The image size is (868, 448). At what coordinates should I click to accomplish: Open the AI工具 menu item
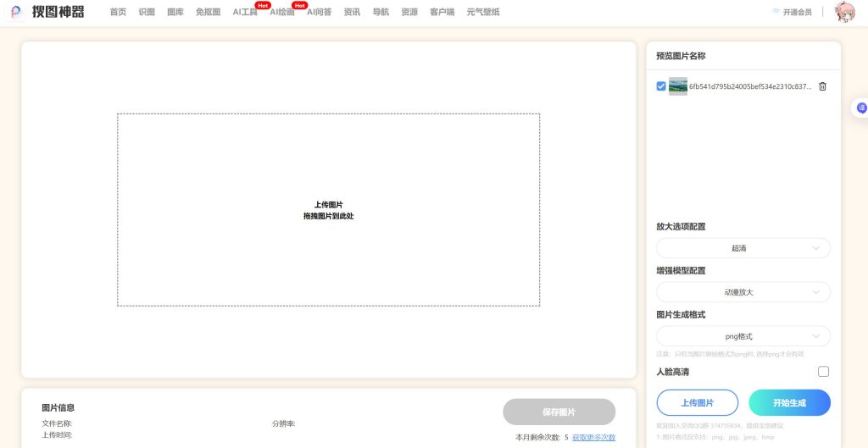pyautogui.click(x=244, y=13)
